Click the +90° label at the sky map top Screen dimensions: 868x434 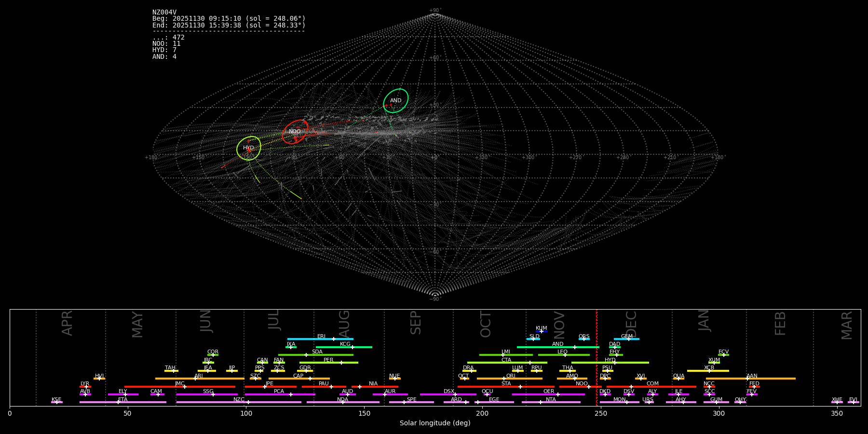point(435,11)
